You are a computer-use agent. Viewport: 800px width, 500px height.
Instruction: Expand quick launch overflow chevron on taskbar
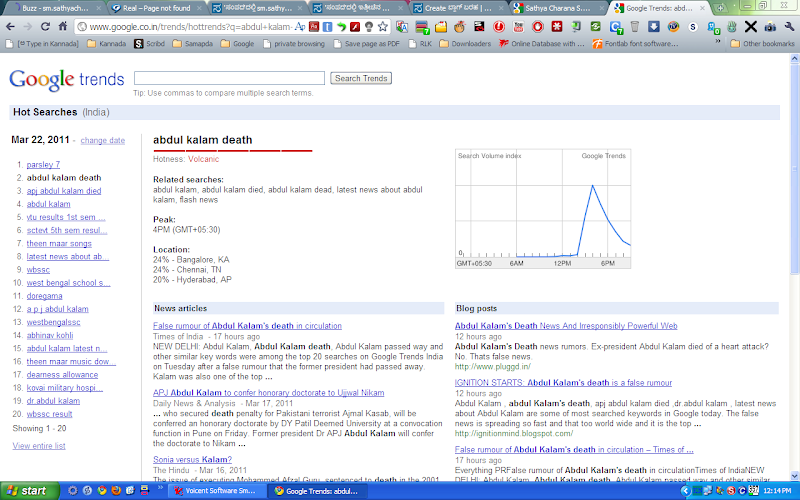point(160,488)
